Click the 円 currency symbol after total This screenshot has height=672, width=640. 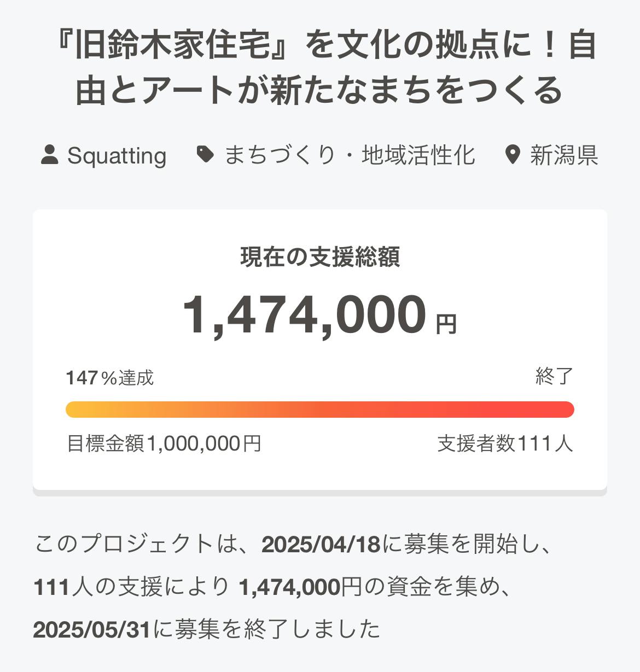click(x=446, y=325)
